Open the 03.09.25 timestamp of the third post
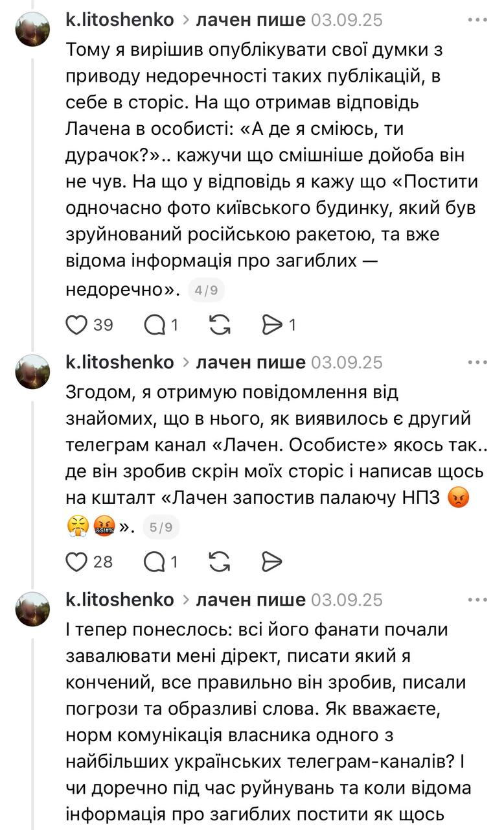504x830 pixels. 347,600
